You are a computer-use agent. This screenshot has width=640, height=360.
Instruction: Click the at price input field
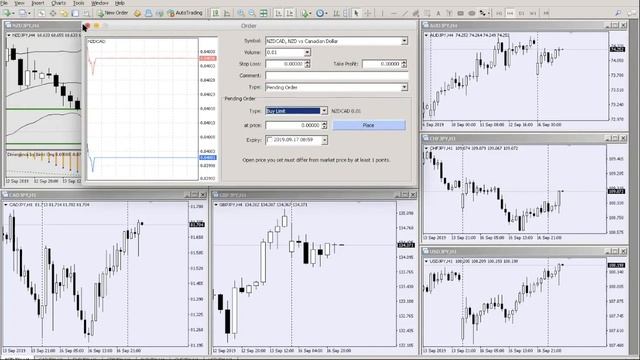293,125
